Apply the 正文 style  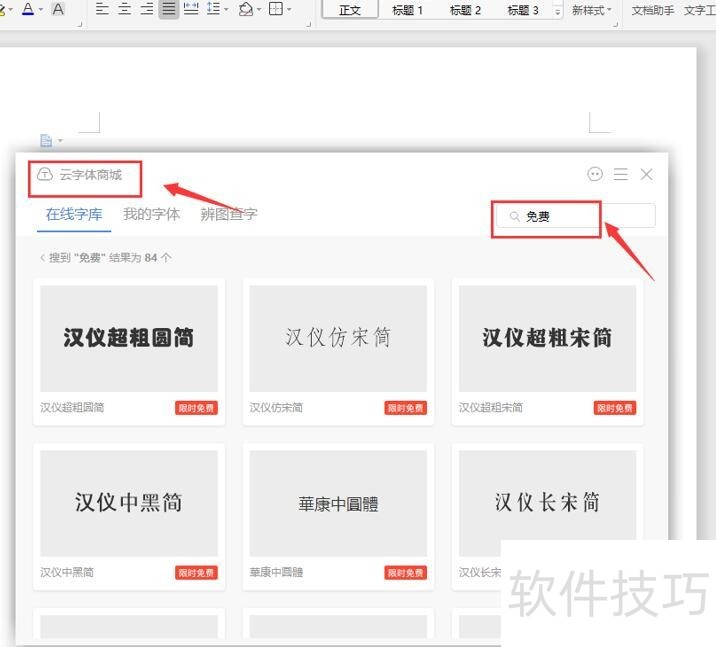click(x=350, y=10)
